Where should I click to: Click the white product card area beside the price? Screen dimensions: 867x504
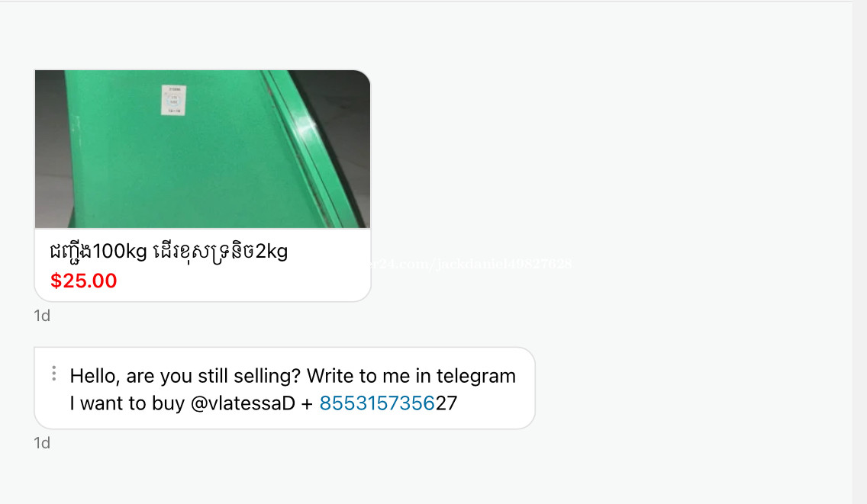tap(243, 281)
